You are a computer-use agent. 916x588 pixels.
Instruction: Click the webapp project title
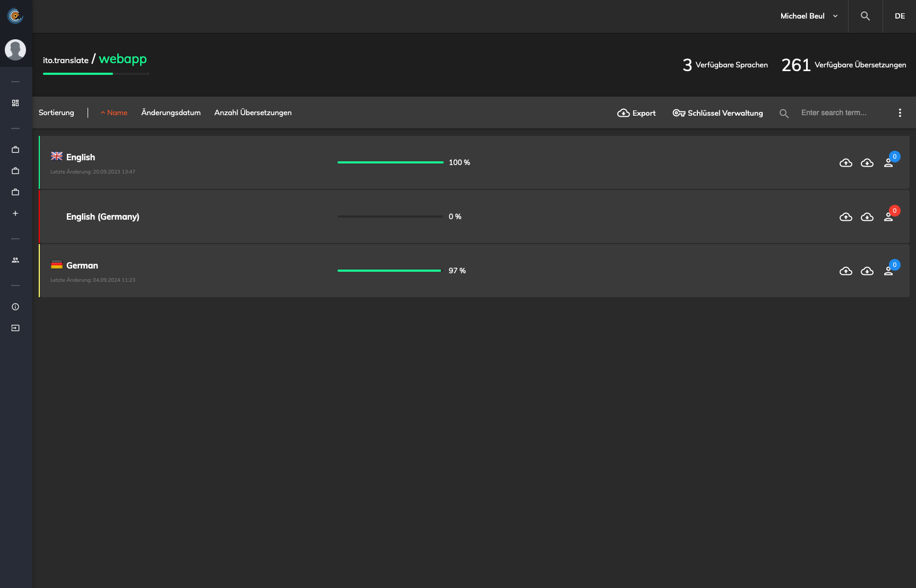pos(123,59)
